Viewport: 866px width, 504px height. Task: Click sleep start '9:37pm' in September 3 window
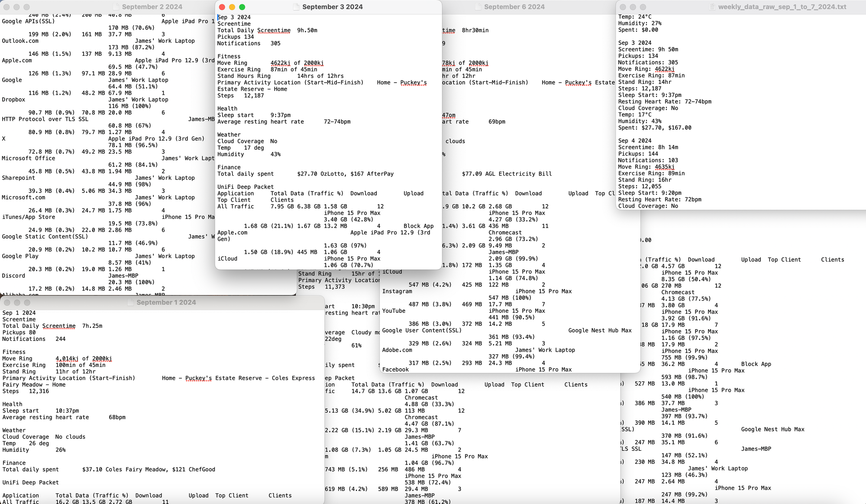(281, 115)
